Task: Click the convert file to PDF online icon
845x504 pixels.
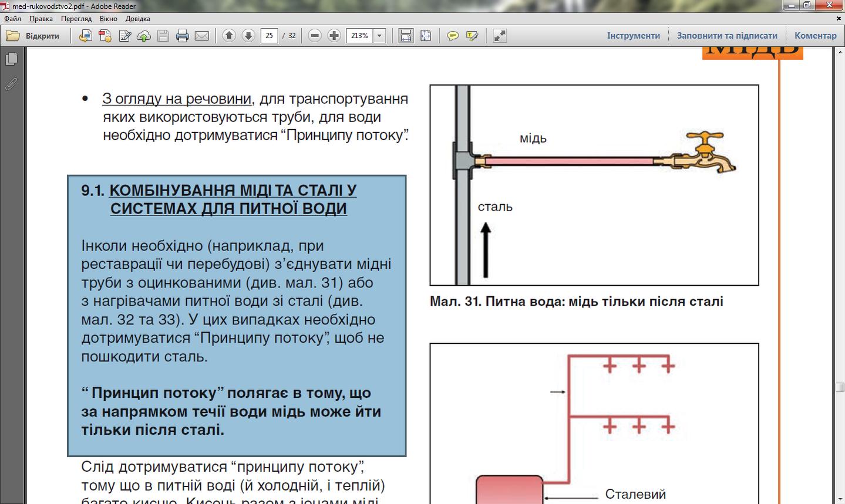Action: pos(86,36)
